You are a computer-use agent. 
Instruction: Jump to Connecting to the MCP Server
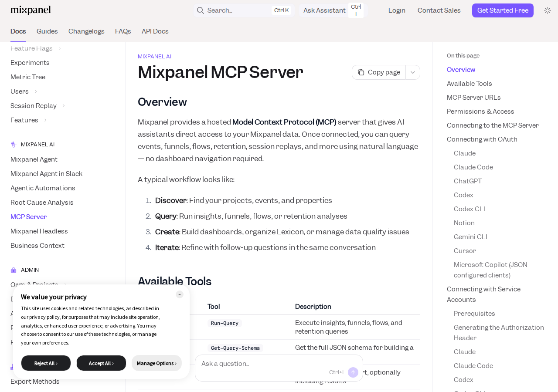[x=493, y=125]
